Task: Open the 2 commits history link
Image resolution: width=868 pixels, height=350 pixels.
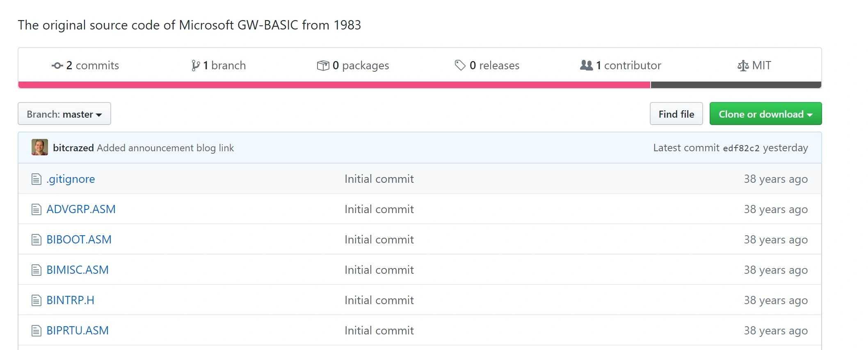Action: pos(85,65)
